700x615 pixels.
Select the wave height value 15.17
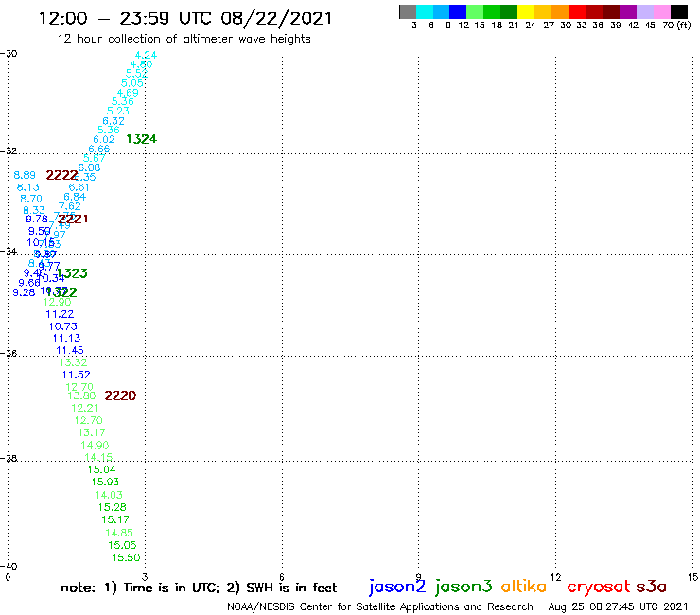[x=115, y=519]
